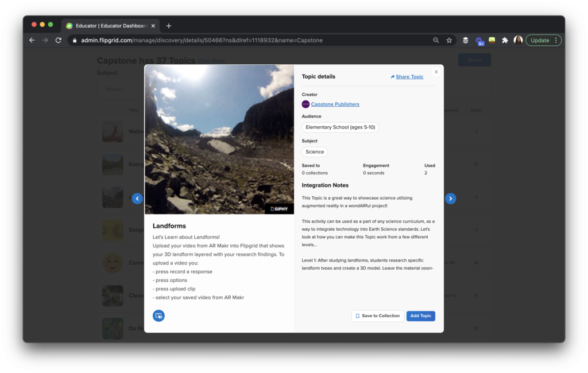Click the Chrome profile avatar

[518, 40]
